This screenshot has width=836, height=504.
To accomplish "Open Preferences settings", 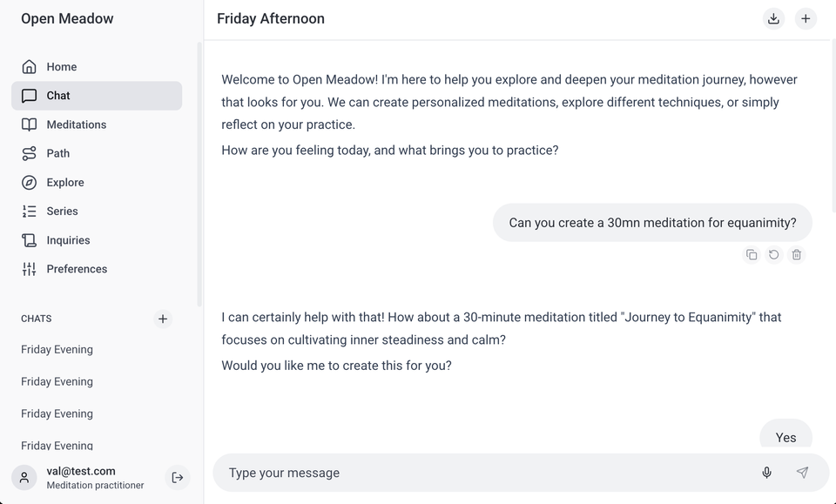I will click(77, 269).
